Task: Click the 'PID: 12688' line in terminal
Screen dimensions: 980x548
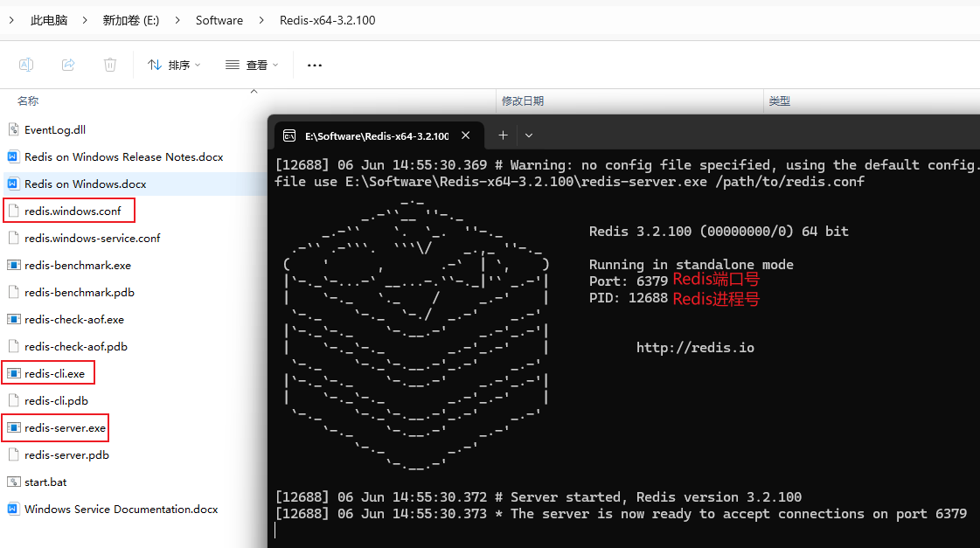Action: pyautogui.click(x=628, y=297)
